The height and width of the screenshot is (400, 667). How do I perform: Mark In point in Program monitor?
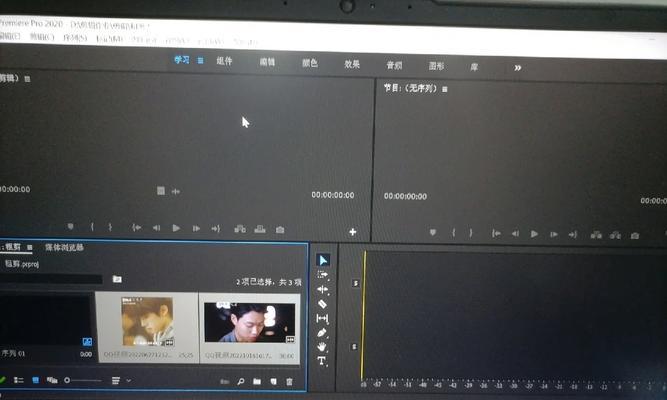[x=453, y=233]
